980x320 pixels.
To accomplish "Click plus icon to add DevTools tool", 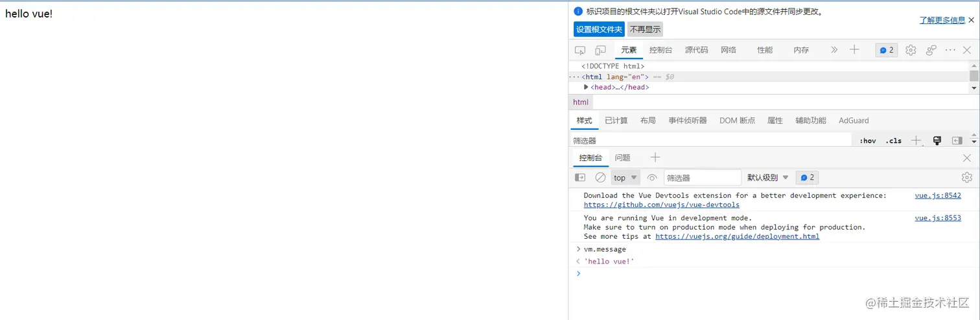I will tap(854, 50).
